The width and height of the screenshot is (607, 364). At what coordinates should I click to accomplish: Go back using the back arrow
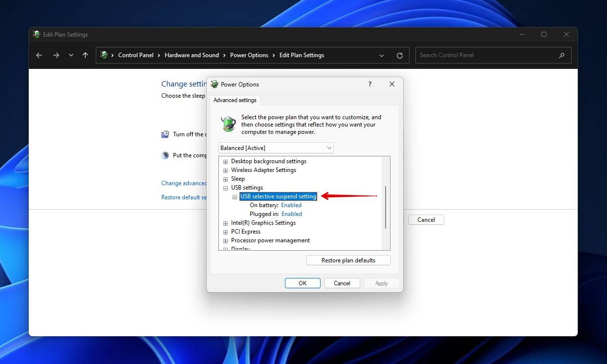tap(39, 55)
